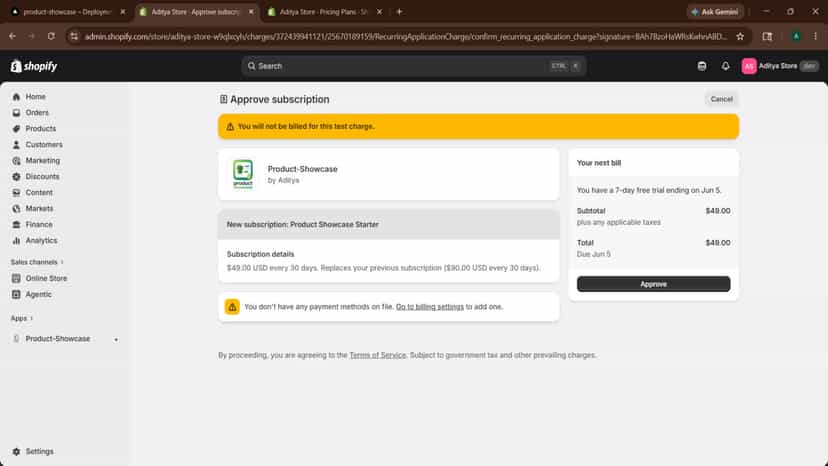Open the Terms of Service link
Screen dimensions: 828x466
point(378,355)
